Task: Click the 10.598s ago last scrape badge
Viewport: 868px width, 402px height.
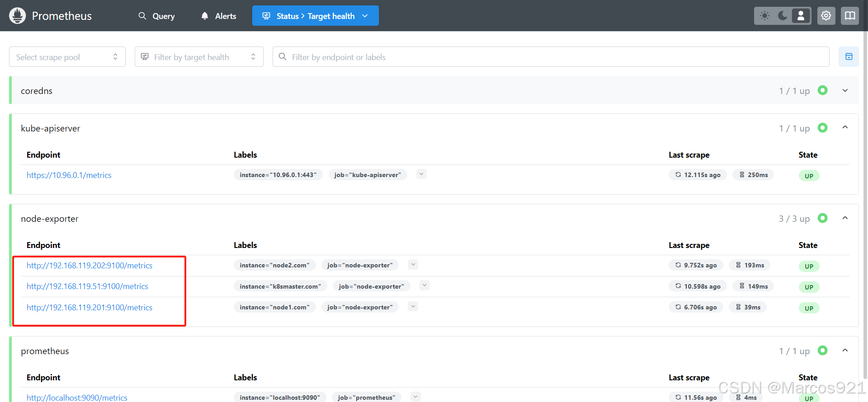Action: [x=698, y=286]
